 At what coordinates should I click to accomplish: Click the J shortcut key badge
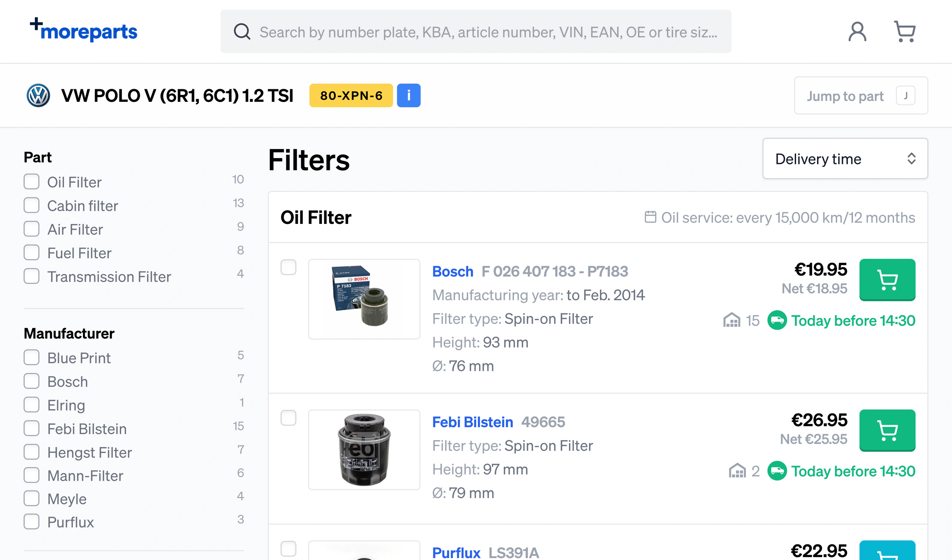pos(906,96)
